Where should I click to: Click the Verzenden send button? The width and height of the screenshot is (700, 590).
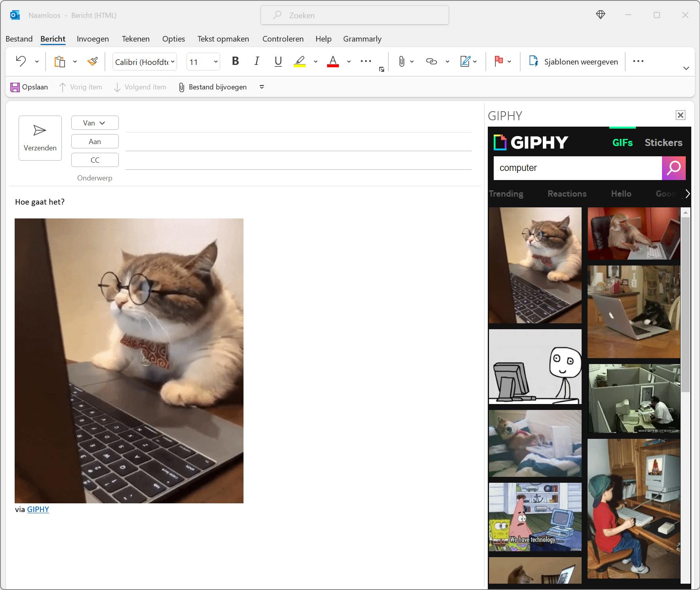(x=40, y=138)
